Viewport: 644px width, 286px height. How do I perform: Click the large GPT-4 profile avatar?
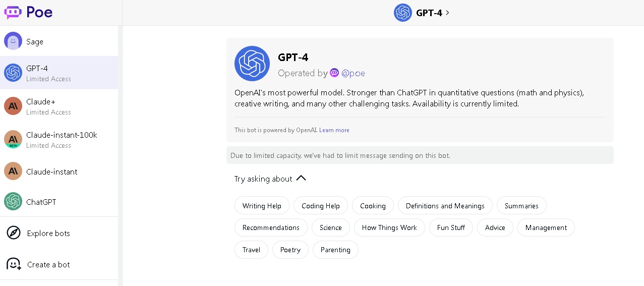coord(252,64)
